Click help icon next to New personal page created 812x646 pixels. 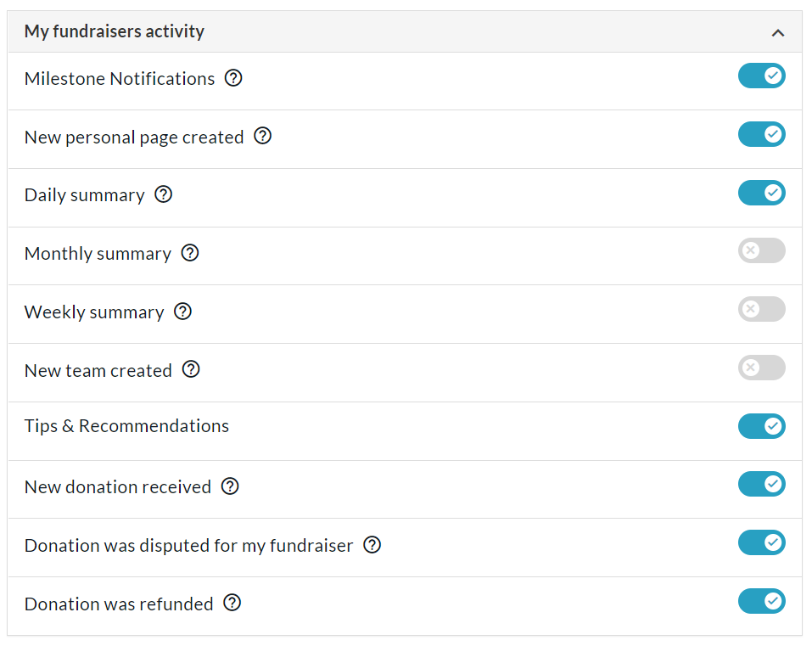pos(262,136)
